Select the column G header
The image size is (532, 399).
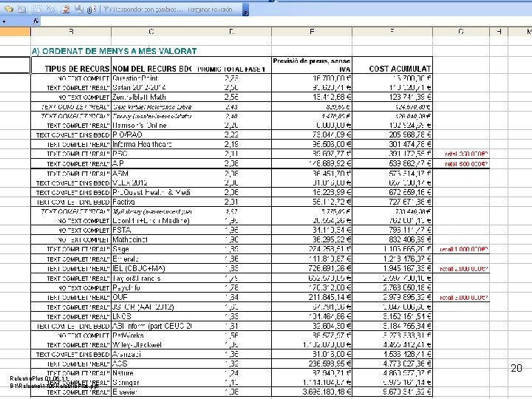[461, 32]
